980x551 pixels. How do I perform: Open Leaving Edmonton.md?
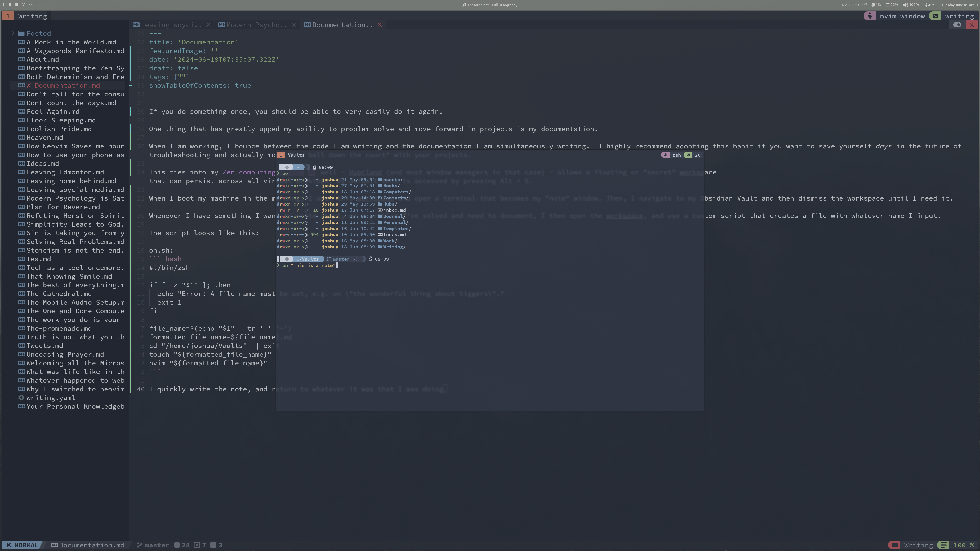pos(65,172)
